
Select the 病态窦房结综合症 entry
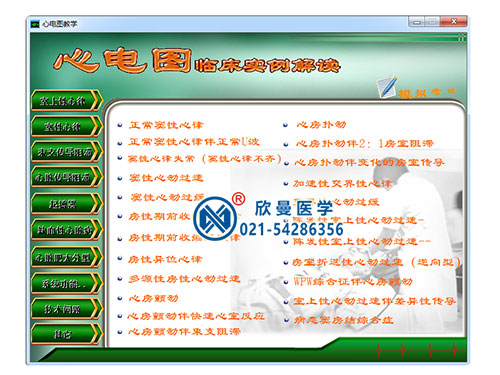pos(343,320)
